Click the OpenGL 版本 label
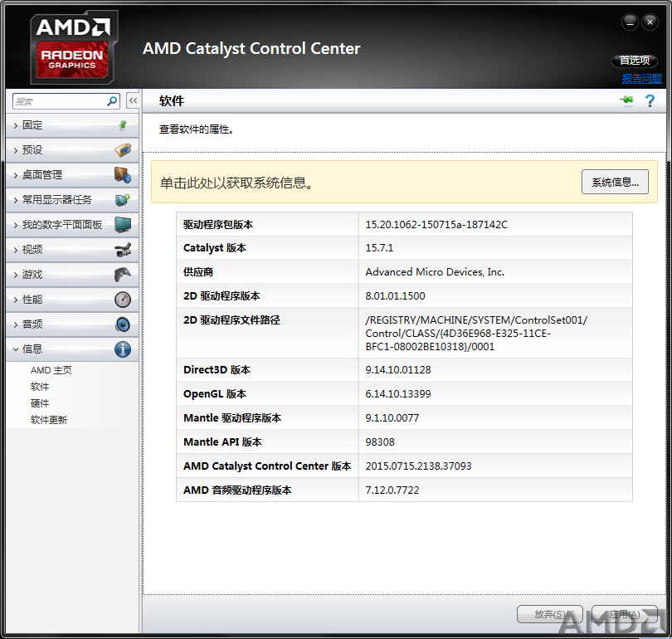 (x=215, y=393)
